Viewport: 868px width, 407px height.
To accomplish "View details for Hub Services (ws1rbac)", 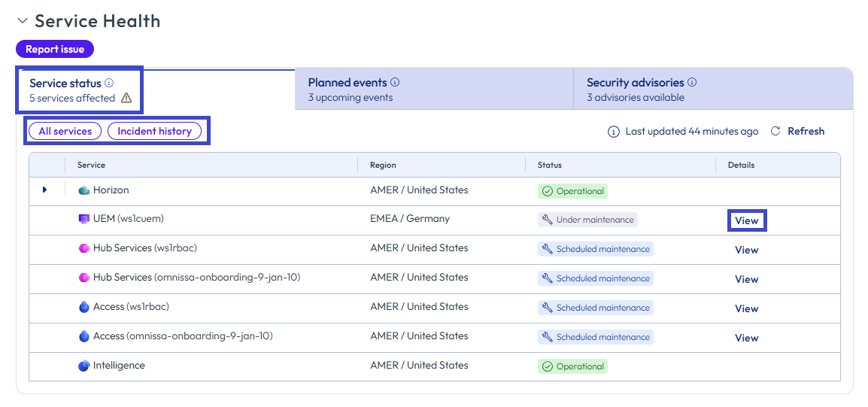I will (x=746, y=250).
